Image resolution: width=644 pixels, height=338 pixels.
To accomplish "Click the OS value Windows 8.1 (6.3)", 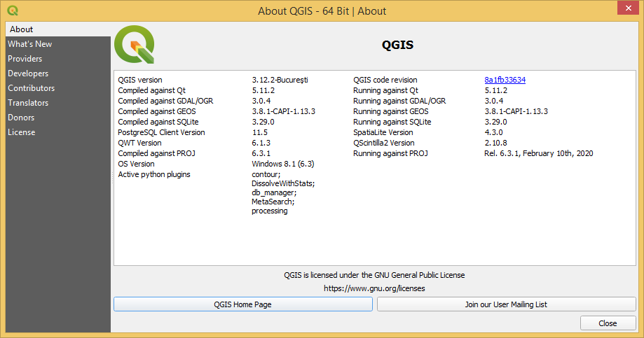I will 283,164.
